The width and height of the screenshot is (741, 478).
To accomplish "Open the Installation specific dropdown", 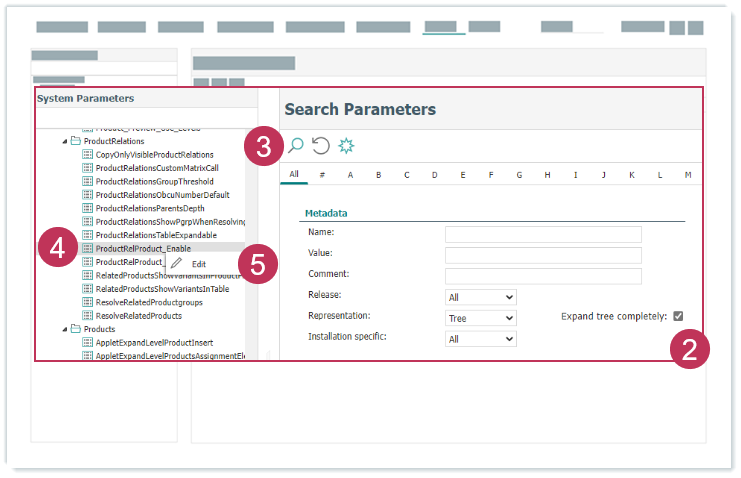I will point(481,339).
